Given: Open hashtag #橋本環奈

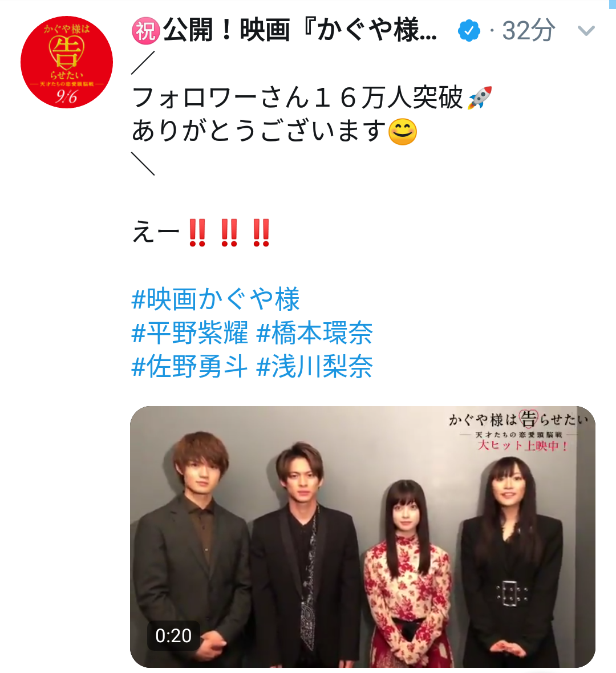Looking at the screenshot, I should (x=314, y=332).
